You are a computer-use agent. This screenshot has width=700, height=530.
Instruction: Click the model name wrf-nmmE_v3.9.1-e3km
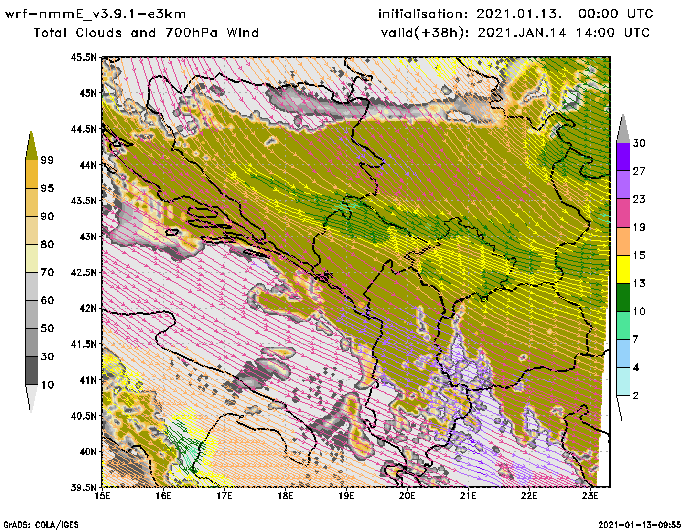[x=95, y=14]
